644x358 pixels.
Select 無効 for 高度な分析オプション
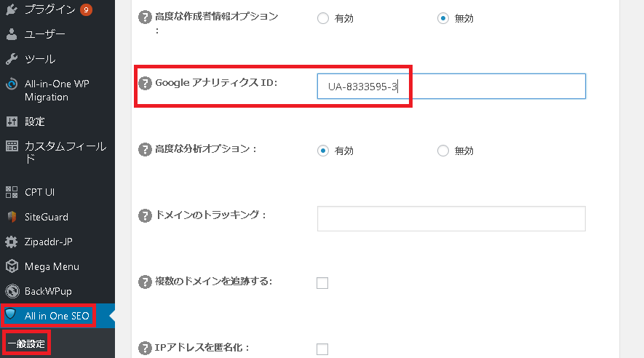click(443, 151)
